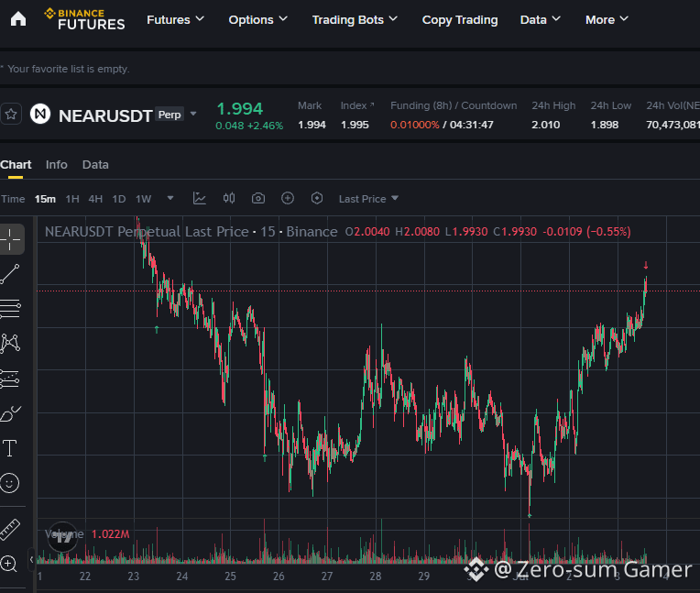Image resolution: width=700 pixels, height=593 pixels.
Task: Expand the Futures menu
Action: [175, 19]
